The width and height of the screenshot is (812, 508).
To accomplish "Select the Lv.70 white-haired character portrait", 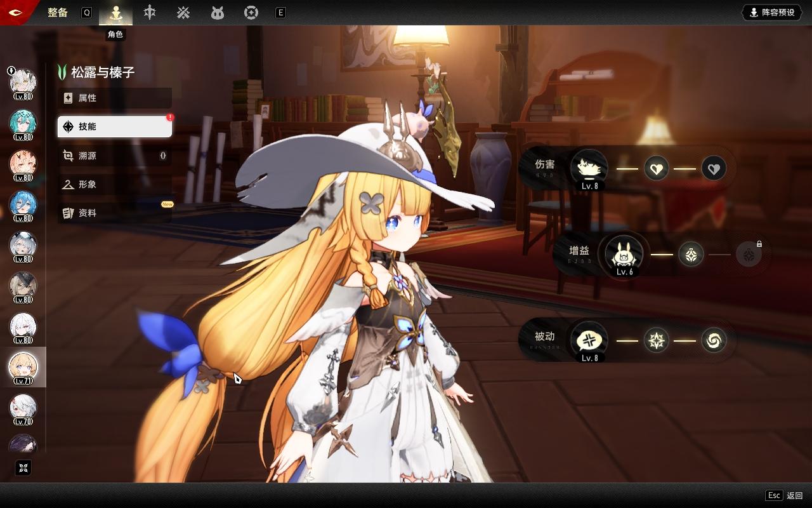I will (x=23, y=408).
